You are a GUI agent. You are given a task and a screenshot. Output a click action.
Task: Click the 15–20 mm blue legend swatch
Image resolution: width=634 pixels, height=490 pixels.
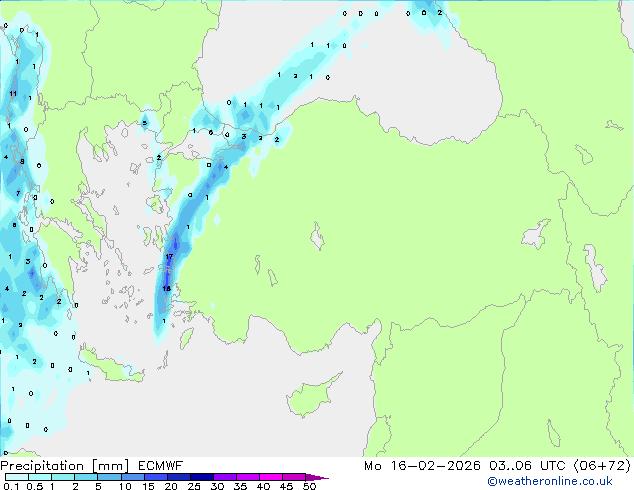(155, 477)
